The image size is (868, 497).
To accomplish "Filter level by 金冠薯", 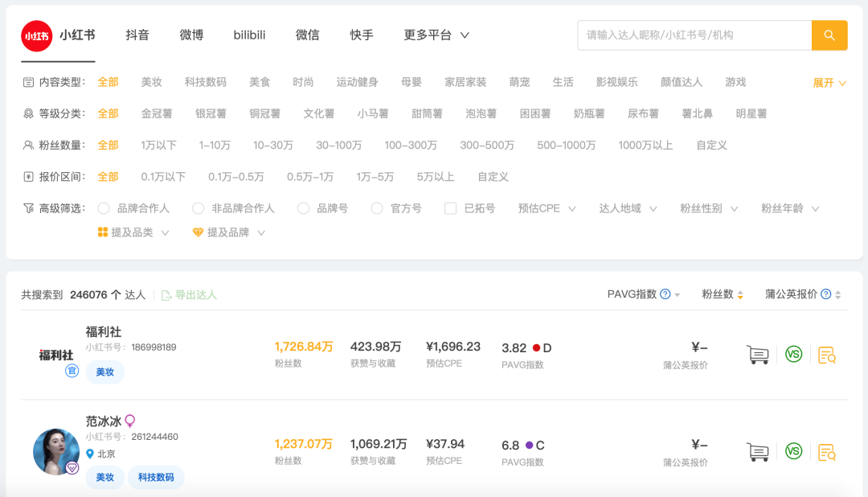I will pyautogui.click(x=157, y=113).
